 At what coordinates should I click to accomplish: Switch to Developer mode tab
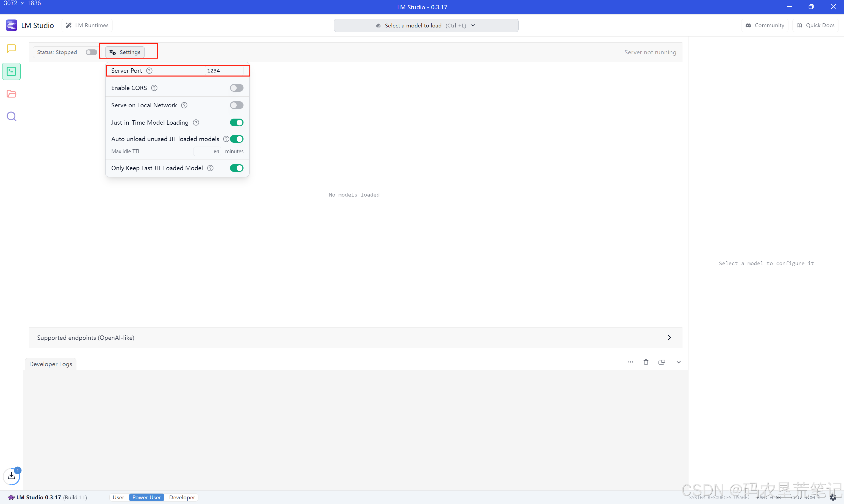[x=182, y=497]
